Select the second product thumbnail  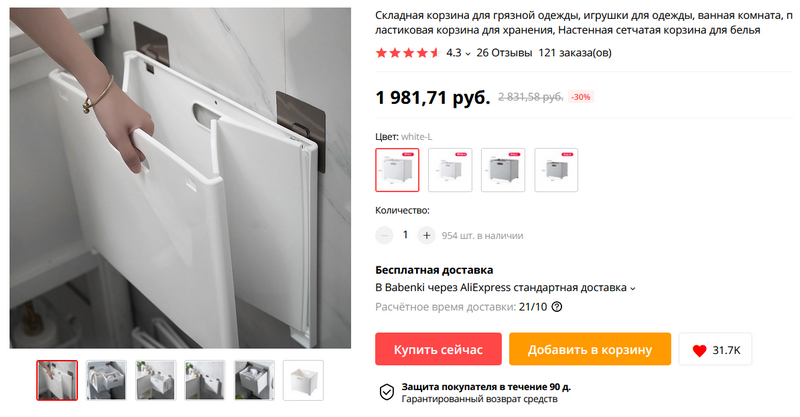point(106,380)
